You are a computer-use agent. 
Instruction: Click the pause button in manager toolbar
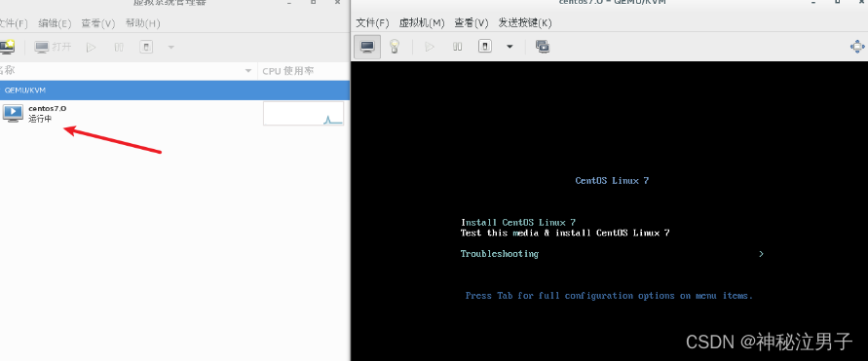[119, 47]
